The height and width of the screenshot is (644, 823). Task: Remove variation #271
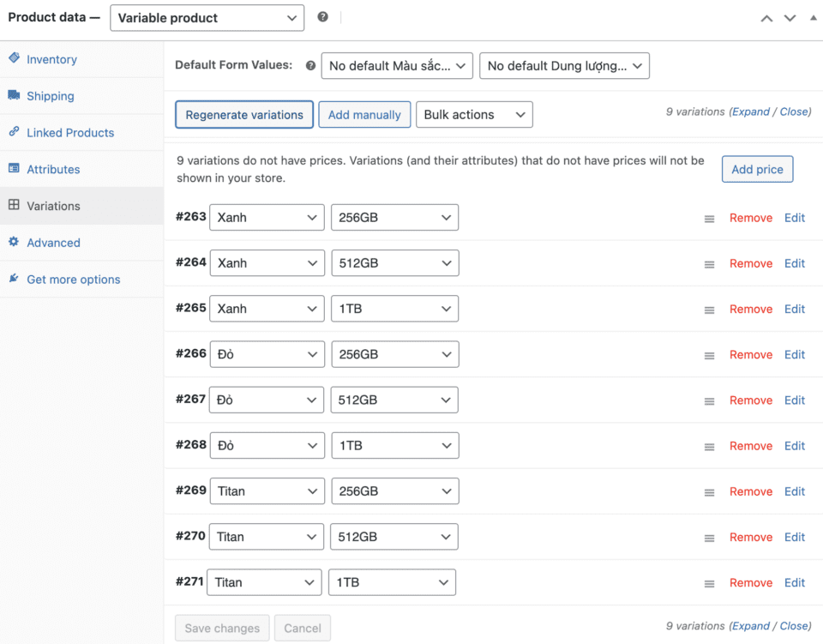(751, 583)
